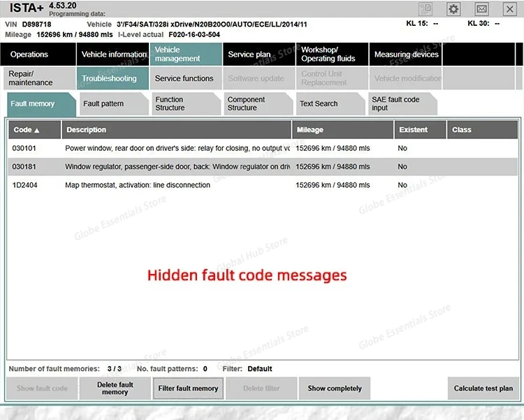Click the VIN value D898718
The image size is (524, 420).
pos(37,24)
